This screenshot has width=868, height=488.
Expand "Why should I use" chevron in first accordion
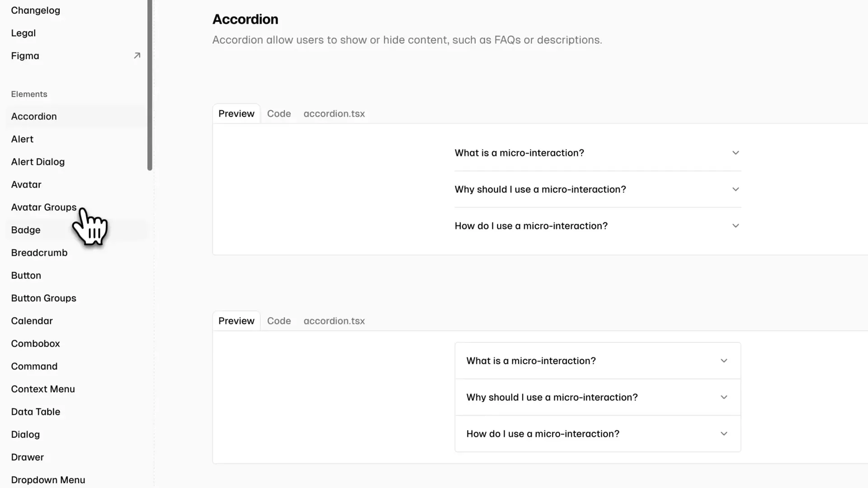(x=736, y=189)
